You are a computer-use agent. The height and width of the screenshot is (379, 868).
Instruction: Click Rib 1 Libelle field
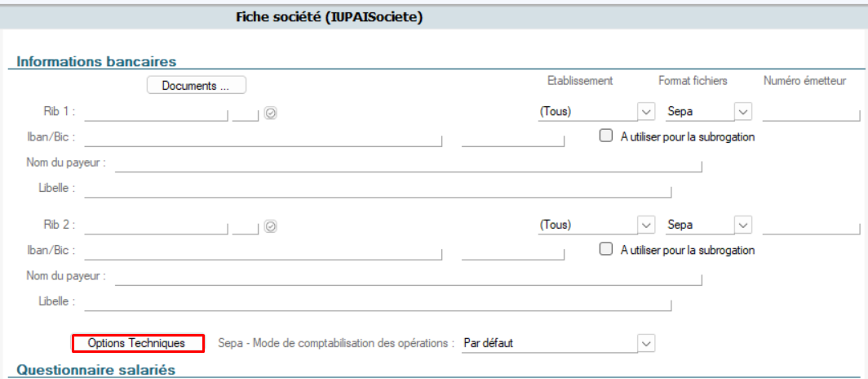pos(377,189)
